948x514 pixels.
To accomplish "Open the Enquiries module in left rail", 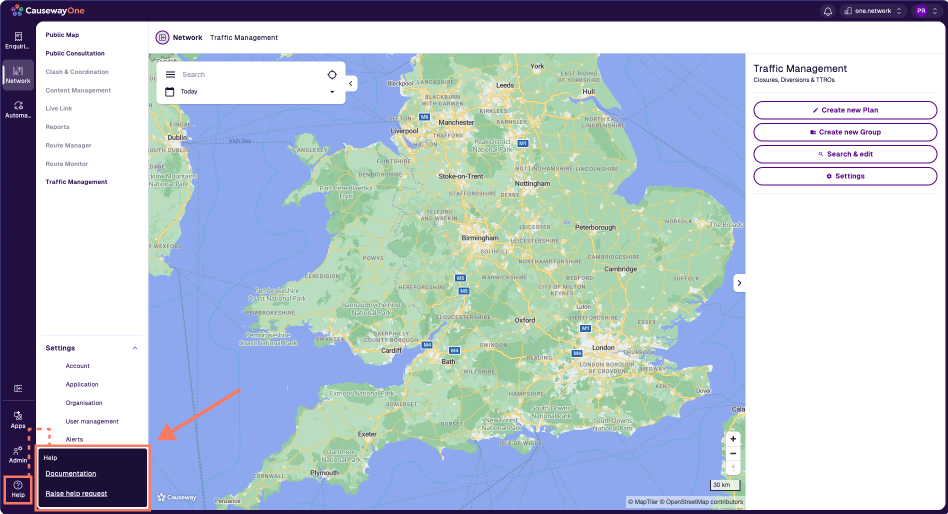I will (x=18, y=40).
